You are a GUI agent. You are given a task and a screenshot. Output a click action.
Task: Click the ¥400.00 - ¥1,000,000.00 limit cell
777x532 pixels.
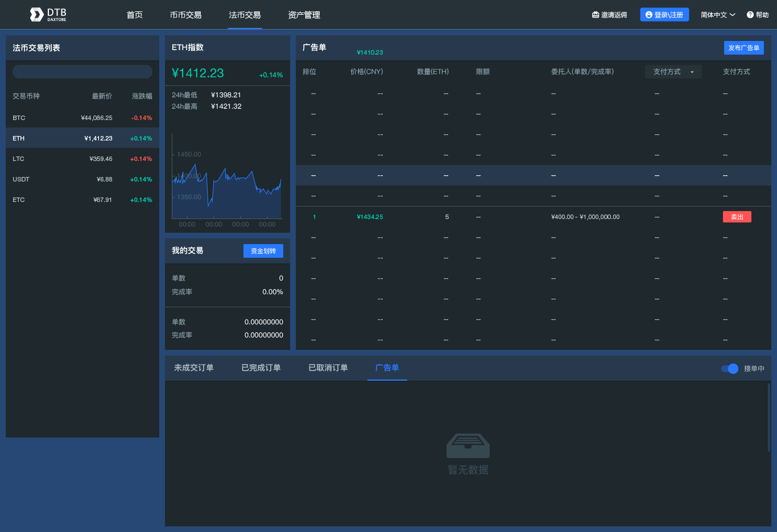click(x=585, y=217)
